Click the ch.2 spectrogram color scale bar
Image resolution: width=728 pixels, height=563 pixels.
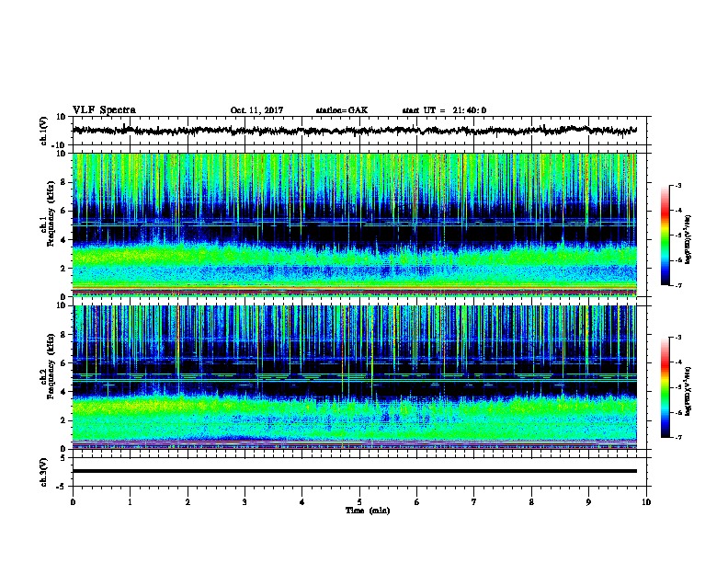coord(665,387)
